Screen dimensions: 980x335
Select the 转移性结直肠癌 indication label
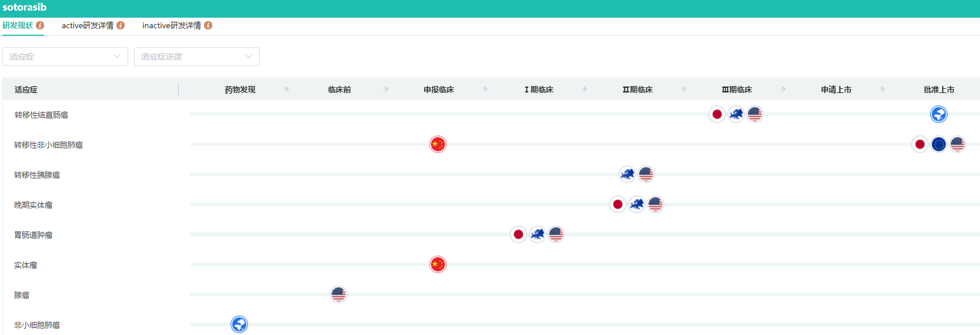point(41,115)
